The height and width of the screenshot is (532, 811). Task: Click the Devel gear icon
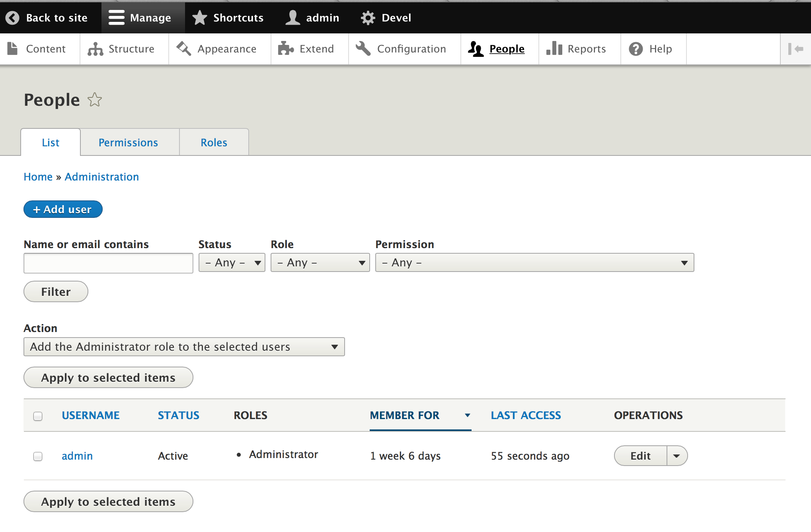368,18
